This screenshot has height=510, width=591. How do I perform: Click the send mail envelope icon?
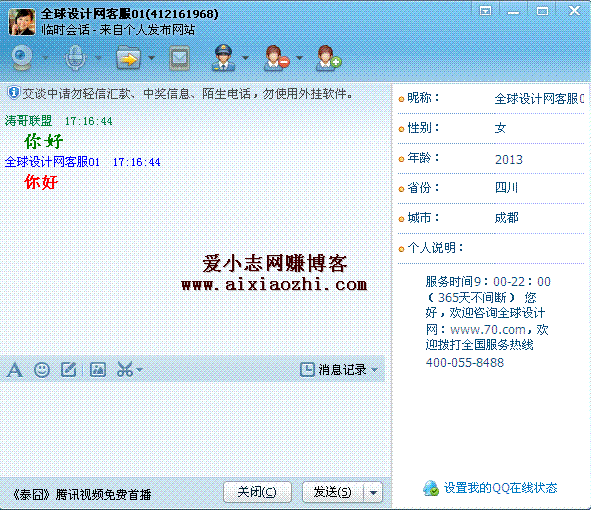click(179, 58)
